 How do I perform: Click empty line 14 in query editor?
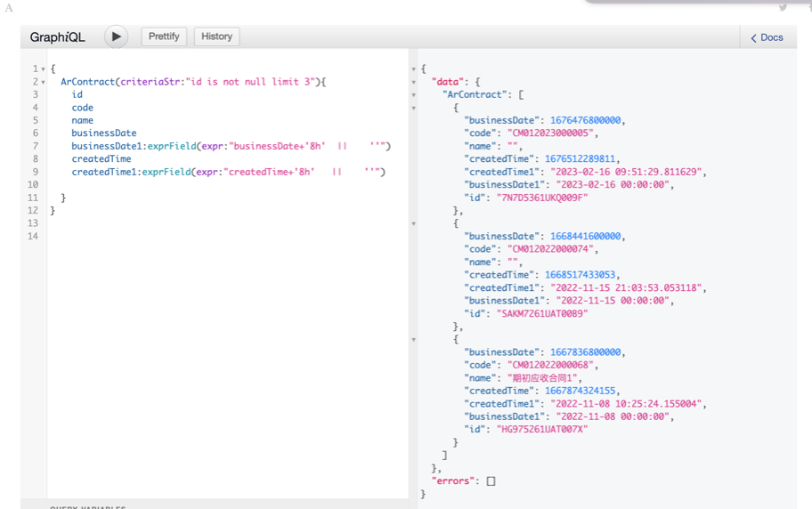tap(178, 236)
